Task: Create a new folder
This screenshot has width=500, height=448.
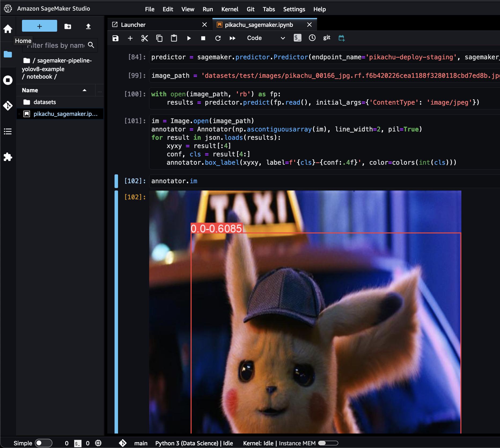Action: [68, 26]
